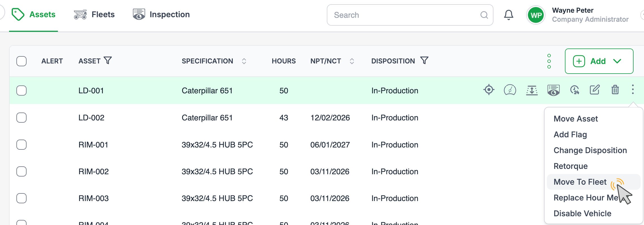The image size is (644, 225).
Task: Click the Inspection eye icon
Action: click(139, 14)
